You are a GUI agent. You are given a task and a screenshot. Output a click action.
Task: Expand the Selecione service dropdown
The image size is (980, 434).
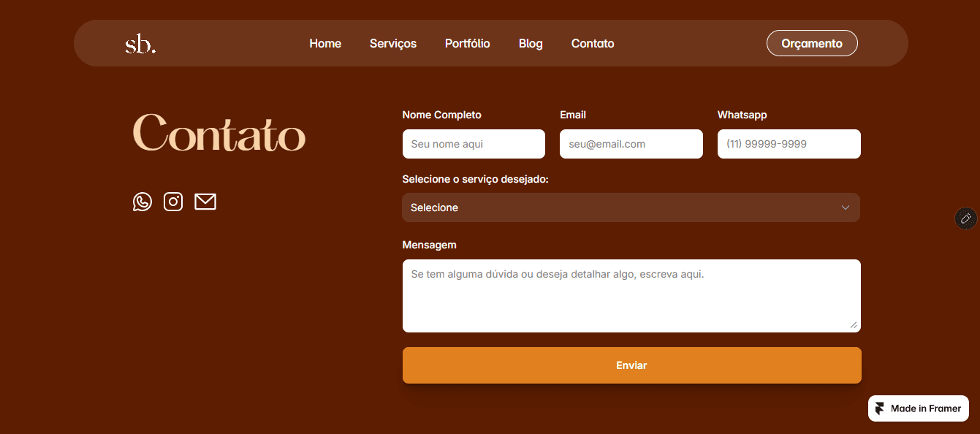(x=631, y=208)
